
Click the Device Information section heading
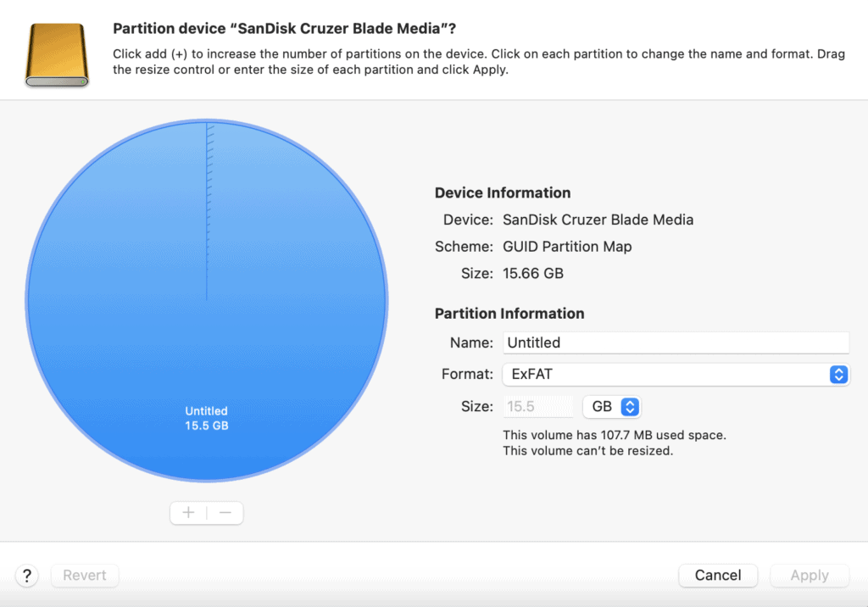503,192
